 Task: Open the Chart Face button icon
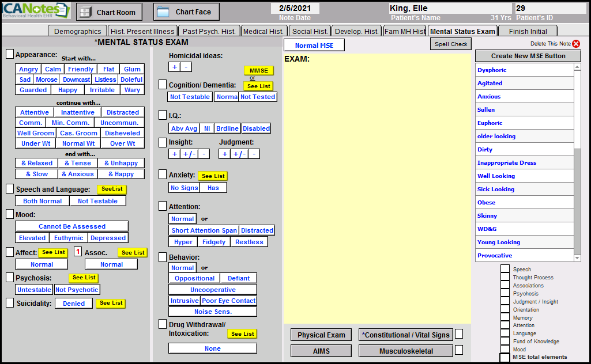point(163,12)
